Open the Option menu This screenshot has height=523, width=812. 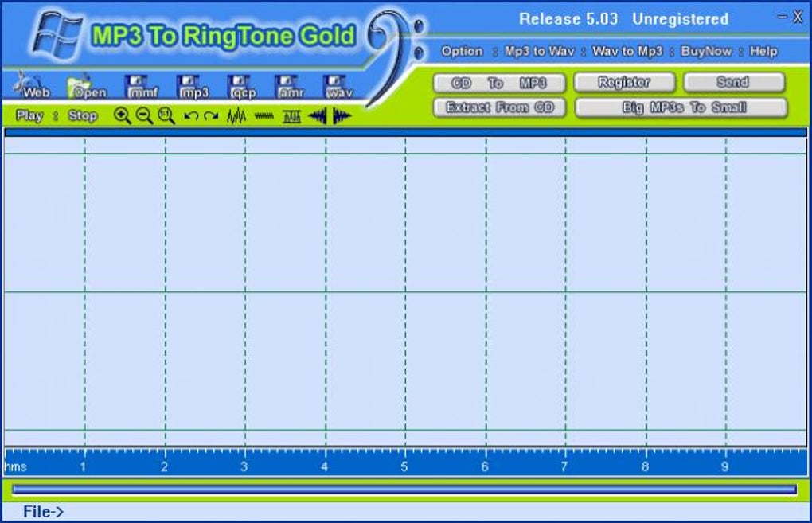[462, 51]
